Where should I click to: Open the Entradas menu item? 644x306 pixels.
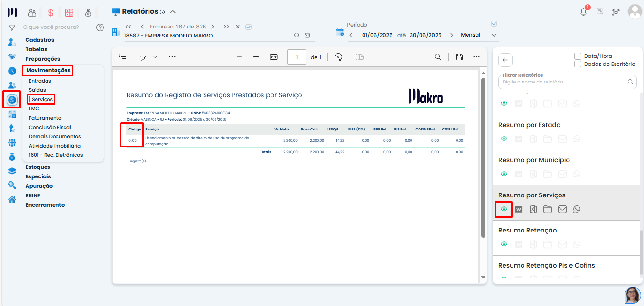click(x=40, y=81)
